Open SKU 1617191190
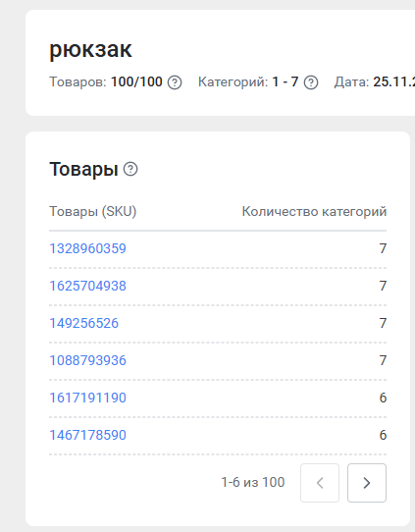This screenshot has width=415, height=532. (x=88, y=398)
